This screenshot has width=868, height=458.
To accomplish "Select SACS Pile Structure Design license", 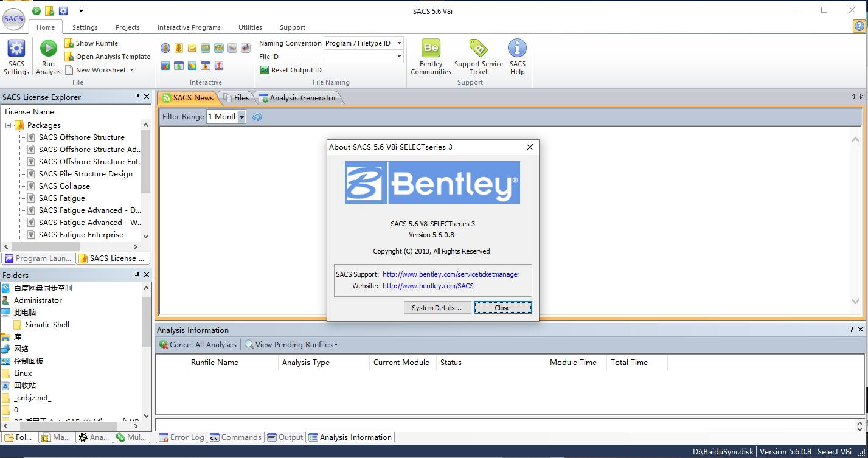I will (86, 174).
